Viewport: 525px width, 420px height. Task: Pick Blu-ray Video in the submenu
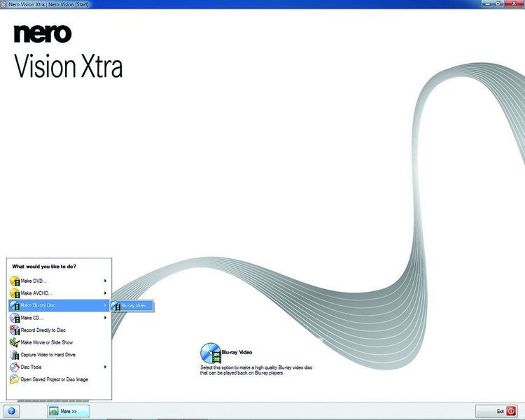[132, 305]
